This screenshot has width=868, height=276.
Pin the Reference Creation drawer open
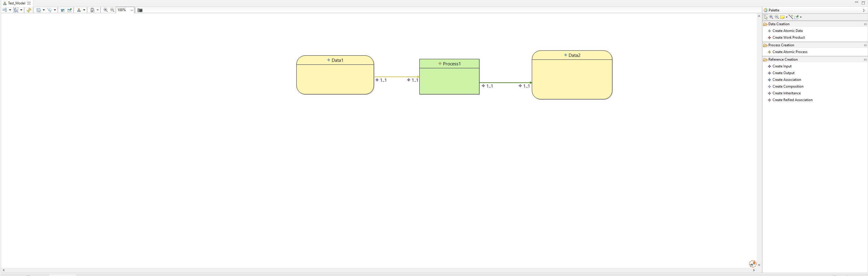tap(865, 59)
